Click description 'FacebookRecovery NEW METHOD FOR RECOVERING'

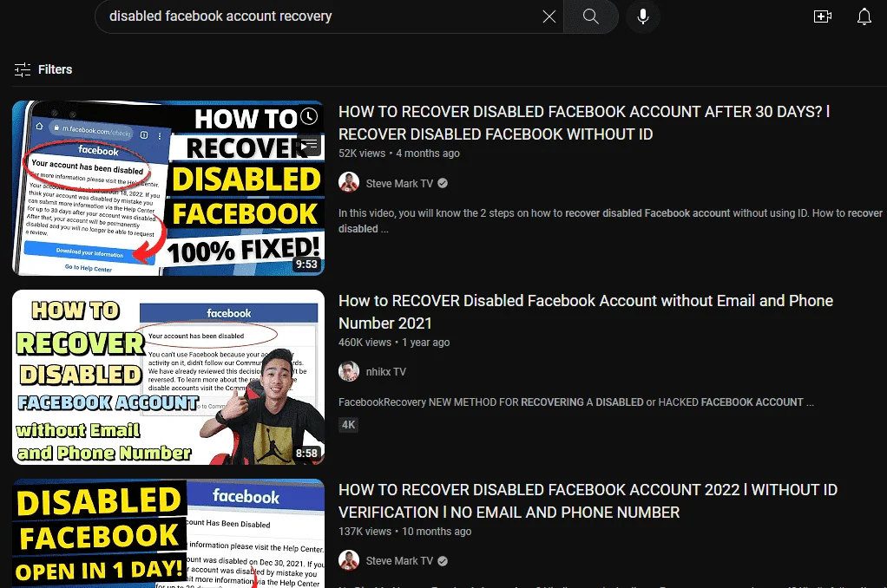pyautogui.click(x=576, y=402)
